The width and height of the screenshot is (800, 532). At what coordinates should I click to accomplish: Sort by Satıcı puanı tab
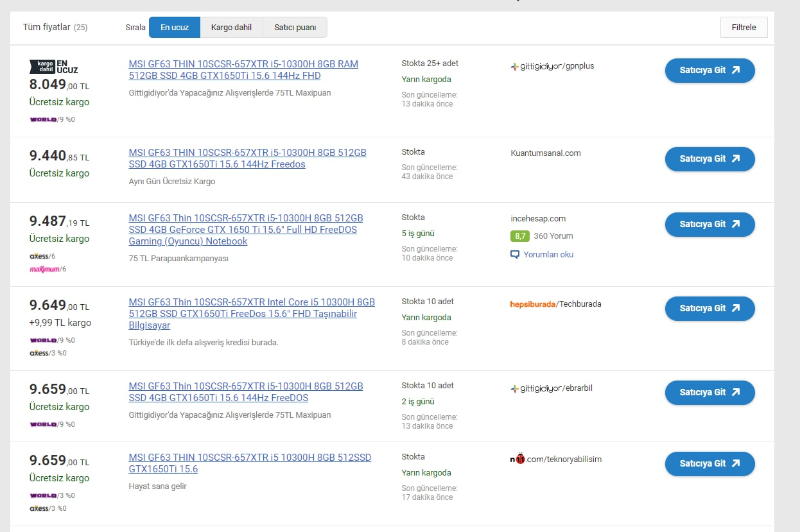295,28
